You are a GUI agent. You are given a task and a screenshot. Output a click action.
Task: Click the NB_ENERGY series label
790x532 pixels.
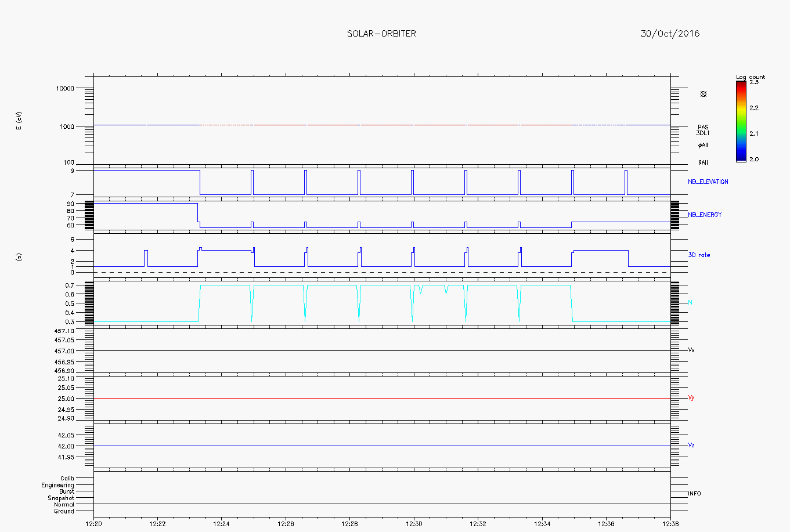[705, 215]
